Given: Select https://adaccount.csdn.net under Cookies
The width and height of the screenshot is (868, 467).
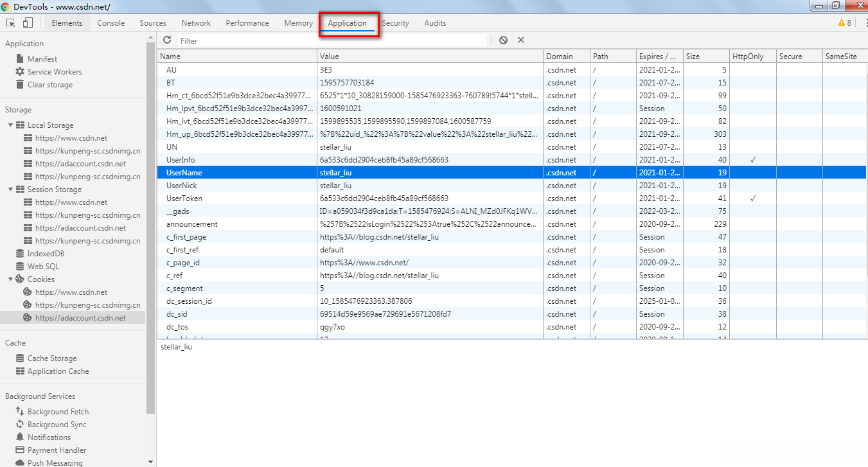Looking at the screenshot, I should pyautogui.click(x=80, y=318).
